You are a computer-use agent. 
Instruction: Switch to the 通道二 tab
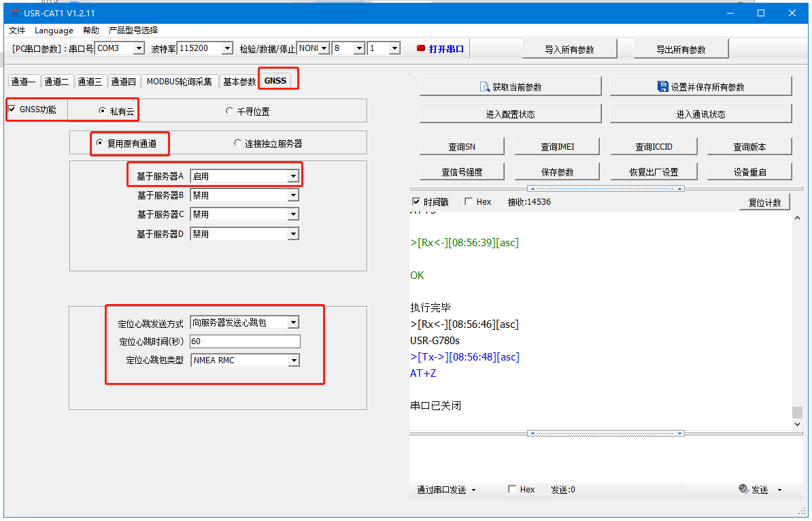(56, 82)
